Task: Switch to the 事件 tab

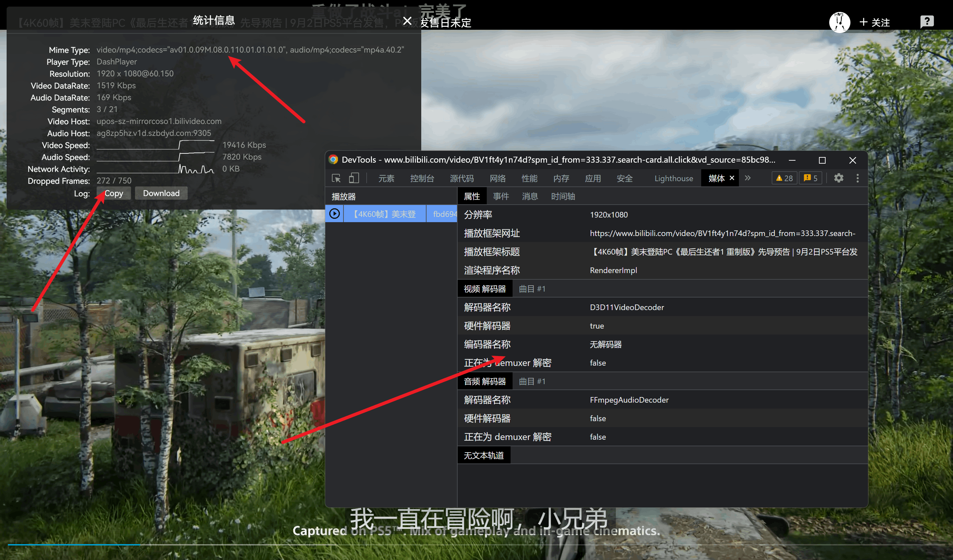Action: (x=501, y=196)
